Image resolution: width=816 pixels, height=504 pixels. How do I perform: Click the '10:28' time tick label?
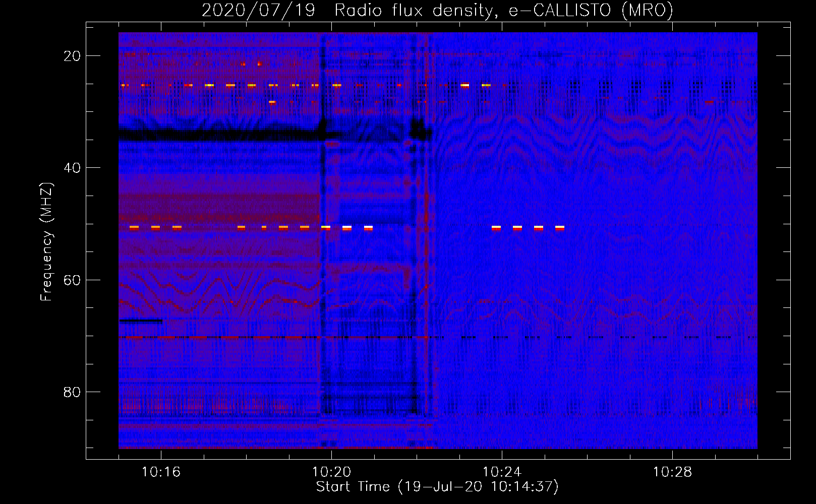[672, 472]
